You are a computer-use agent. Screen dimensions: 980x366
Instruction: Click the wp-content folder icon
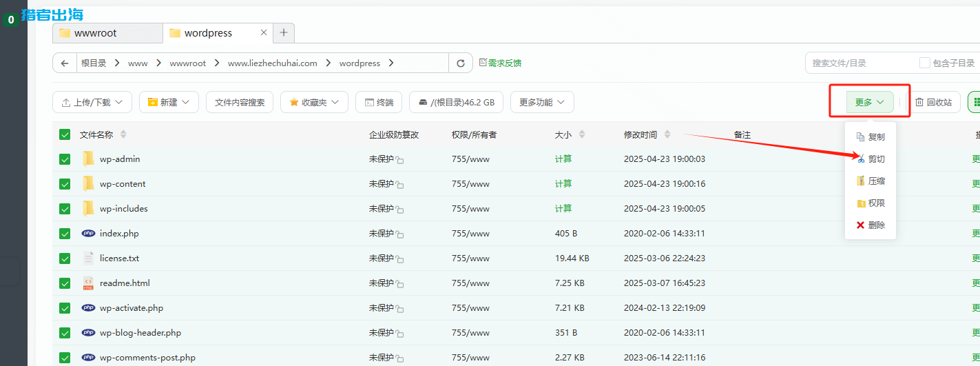pos(88,184)
